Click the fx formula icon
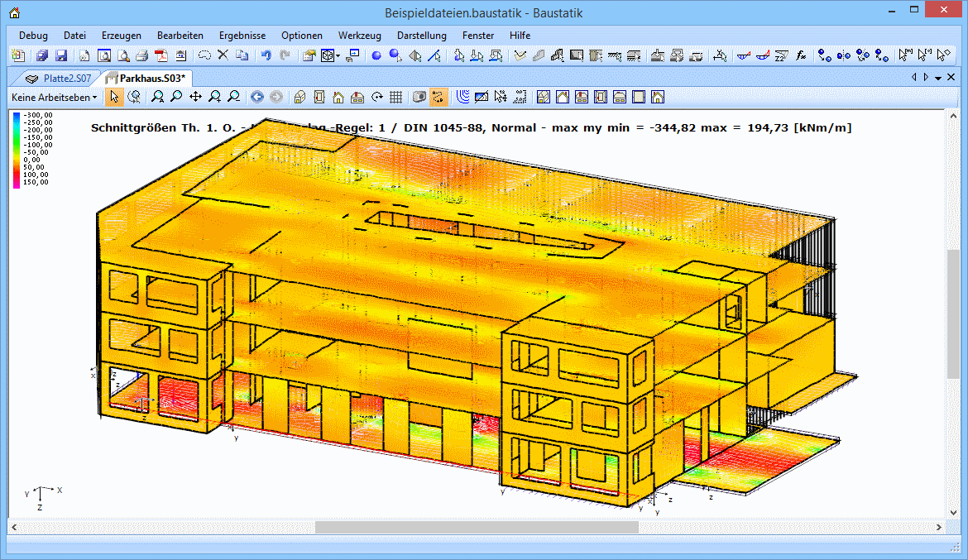This screenshot has height=560, width=968. click(x=801, y=55)
